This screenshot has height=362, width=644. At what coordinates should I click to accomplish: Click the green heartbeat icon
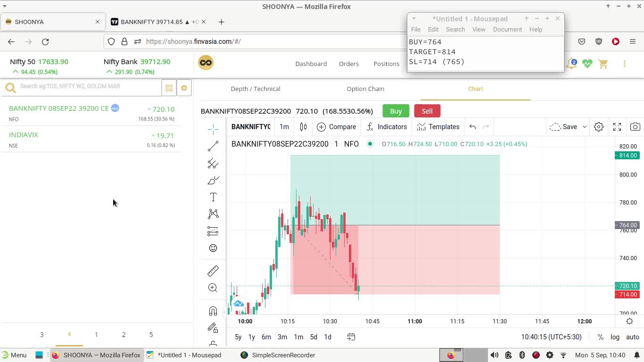[587, 64]
